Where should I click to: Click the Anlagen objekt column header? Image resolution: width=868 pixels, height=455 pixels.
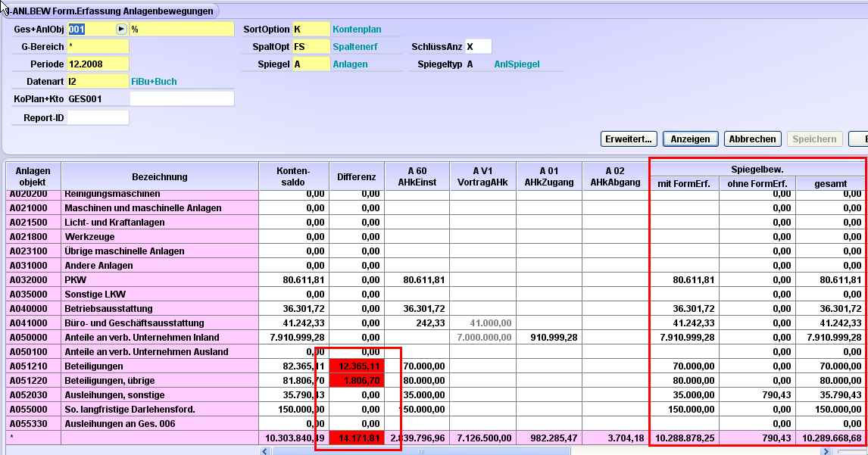coord(33,176)
